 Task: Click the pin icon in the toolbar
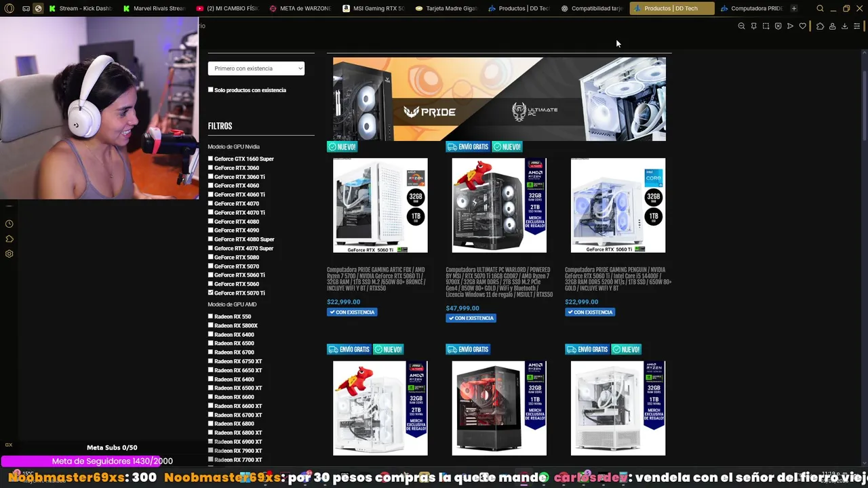coord(753,26)
